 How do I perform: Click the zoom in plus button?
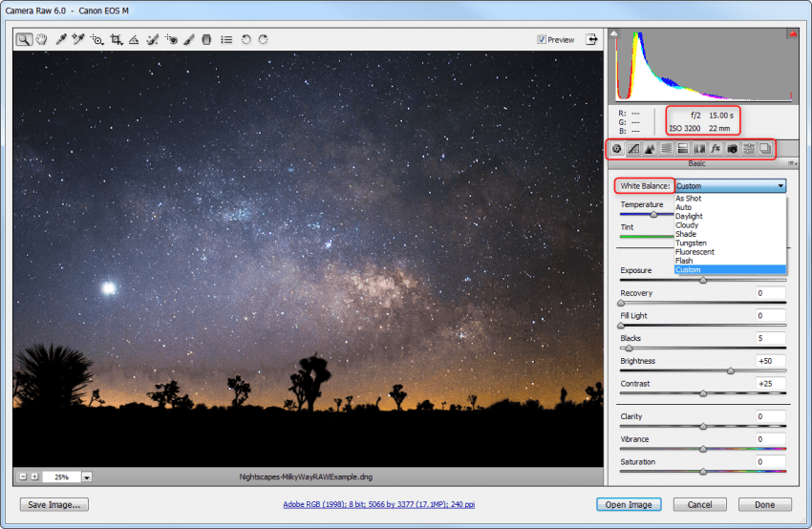tap(34, 476)
